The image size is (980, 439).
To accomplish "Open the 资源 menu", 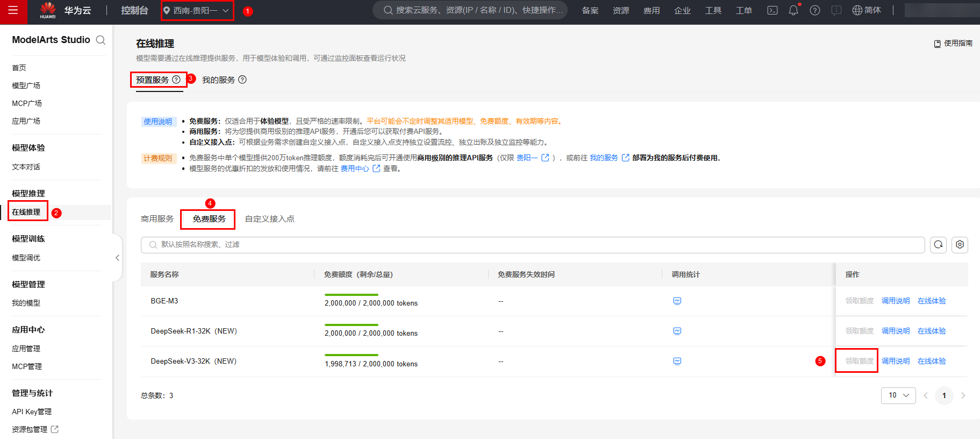I will click(x=621, y=10).
